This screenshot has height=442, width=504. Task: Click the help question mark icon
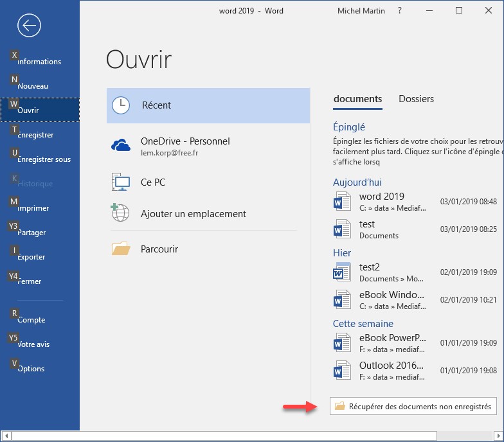pos(400,11)
